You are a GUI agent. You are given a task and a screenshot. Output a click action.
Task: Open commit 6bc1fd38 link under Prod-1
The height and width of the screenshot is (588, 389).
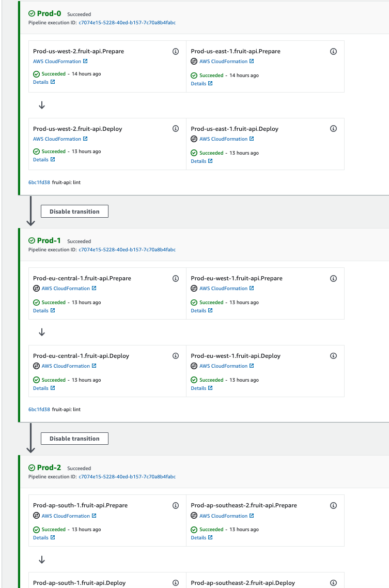coord(39,410)
